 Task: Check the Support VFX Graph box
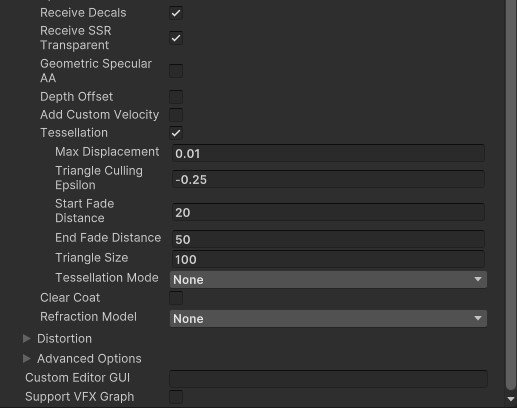tap(176, 397)
